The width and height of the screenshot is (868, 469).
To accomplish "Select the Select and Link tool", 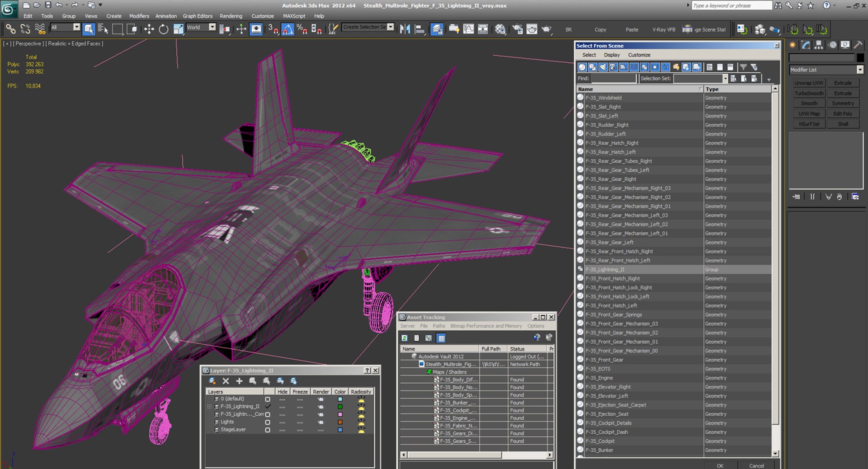I will [x=10, y=29].
